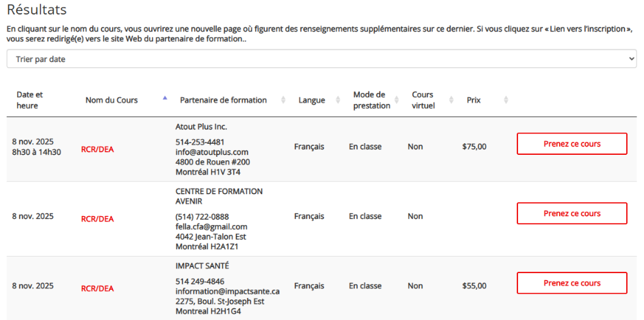Click the 'Résultats' heading
The image size is (644, 320).
36,10
